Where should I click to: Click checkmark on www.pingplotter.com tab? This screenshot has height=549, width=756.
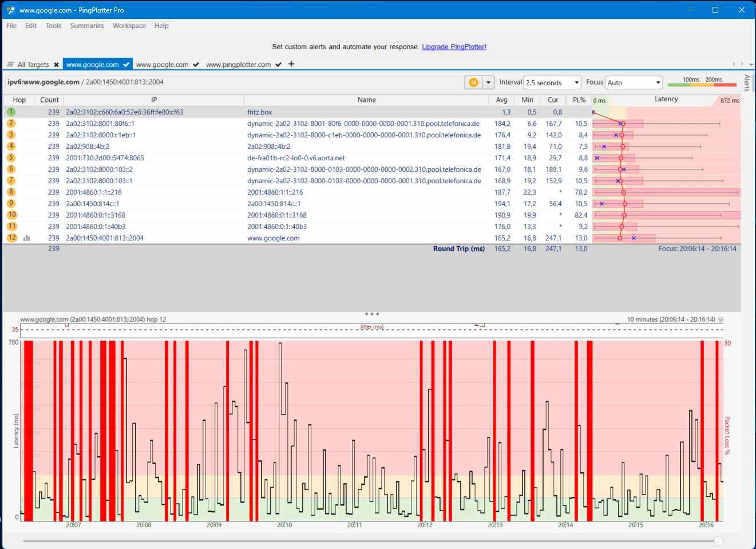click(278, 65)
